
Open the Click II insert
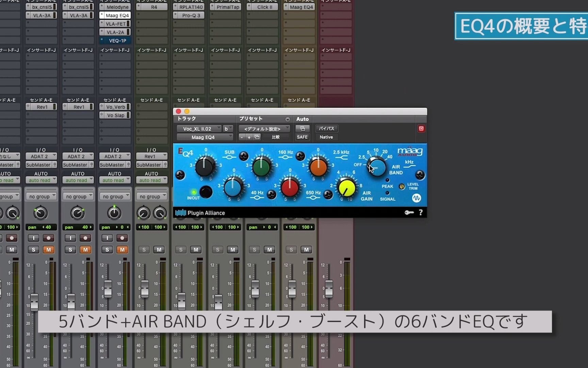[262, 7]
